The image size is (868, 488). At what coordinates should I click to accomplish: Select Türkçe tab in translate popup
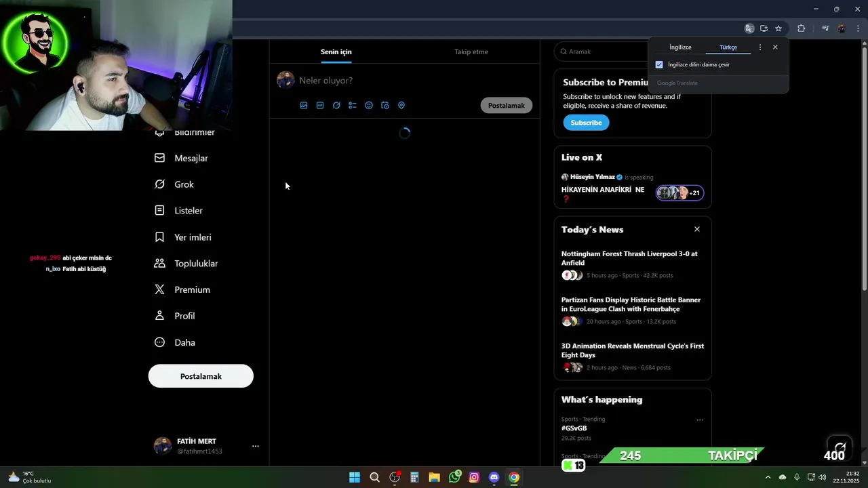(728, 47)
